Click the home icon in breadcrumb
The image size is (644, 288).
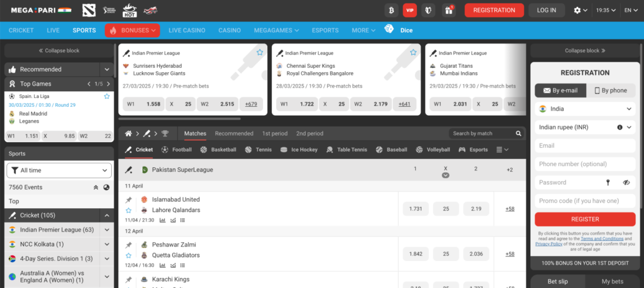[x=128, y=133]
